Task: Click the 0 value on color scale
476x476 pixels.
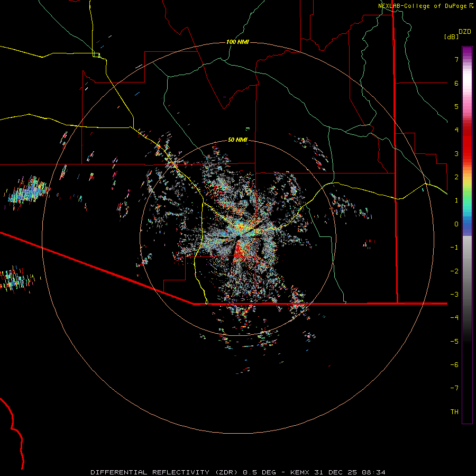Action: point(456,224)
